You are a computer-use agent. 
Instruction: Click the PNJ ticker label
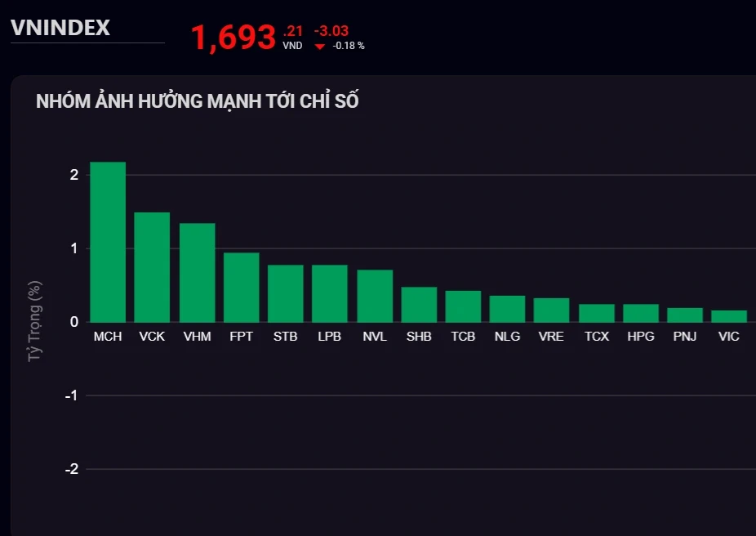click(x=685, y=337)
